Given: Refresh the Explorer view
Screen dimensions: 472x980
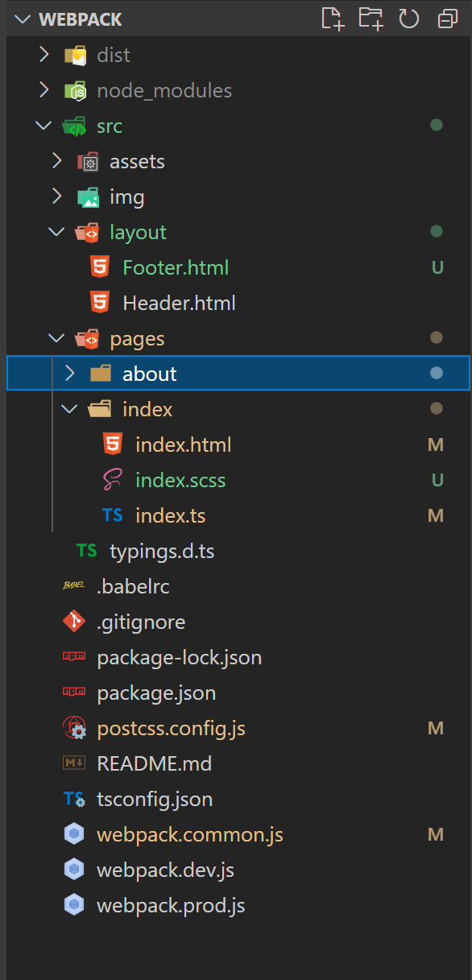Looking at the screenshot, I should [409, 19].
